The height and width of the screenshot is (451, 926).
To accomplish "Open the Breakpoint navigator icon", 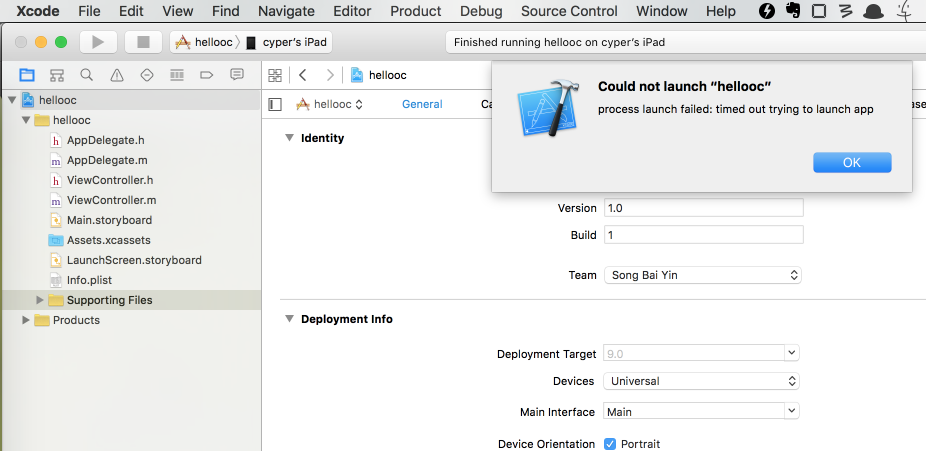I will (x=207, y=75).
